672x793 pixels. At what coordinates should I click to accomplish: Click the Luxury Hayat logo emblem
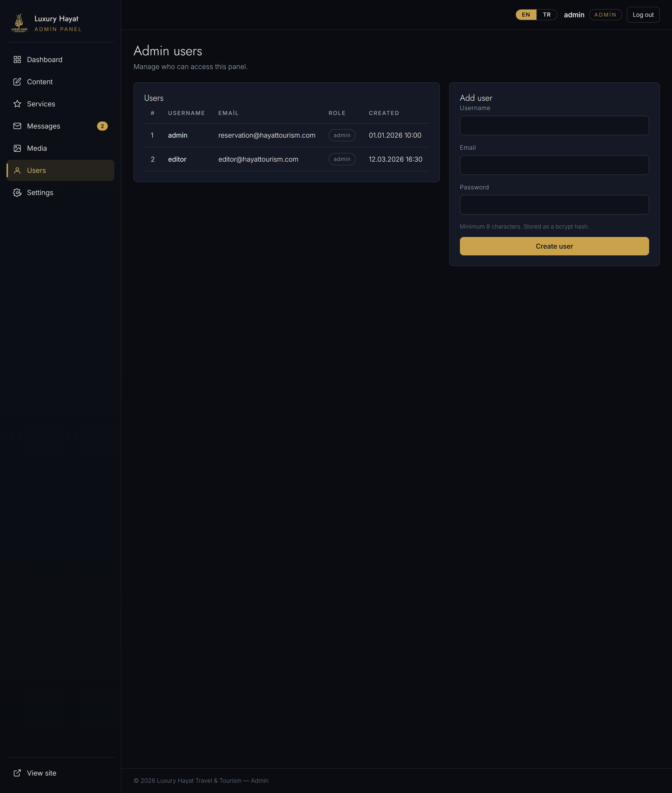pyautogui.click(x=19, y=23)
